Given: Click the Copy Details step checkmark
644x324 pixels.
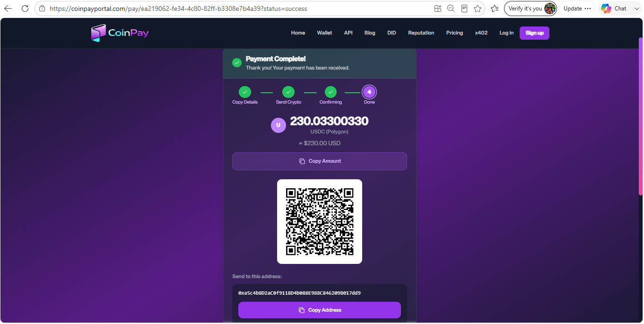Looking at the screenshot, I should [245, 92].
